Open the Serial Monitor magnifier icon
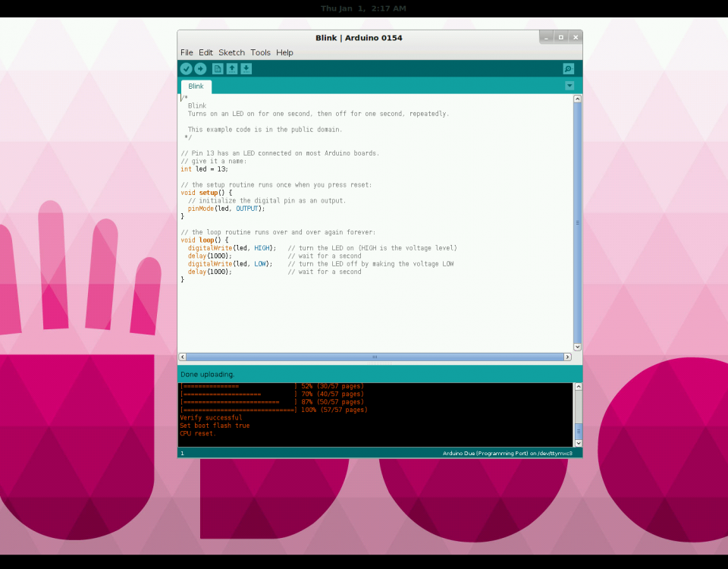728x569 pixels. [x=568, y=69]
